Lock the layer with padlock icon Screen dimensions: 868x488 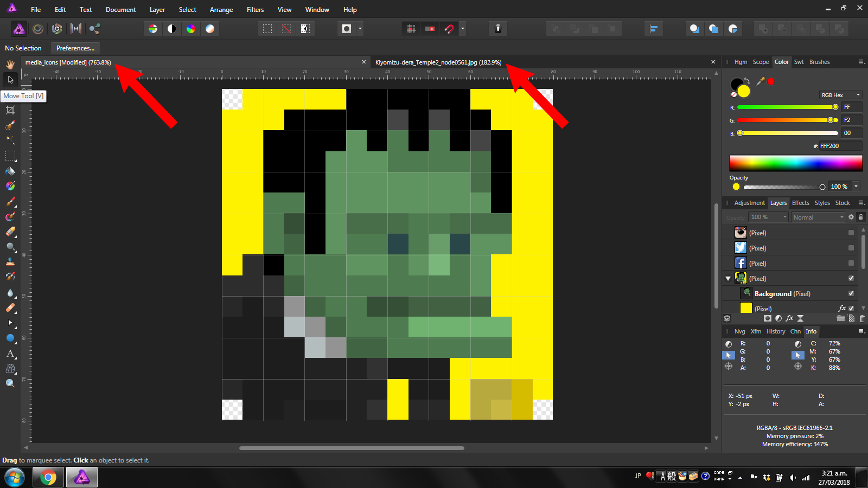(x=860, y=217)
